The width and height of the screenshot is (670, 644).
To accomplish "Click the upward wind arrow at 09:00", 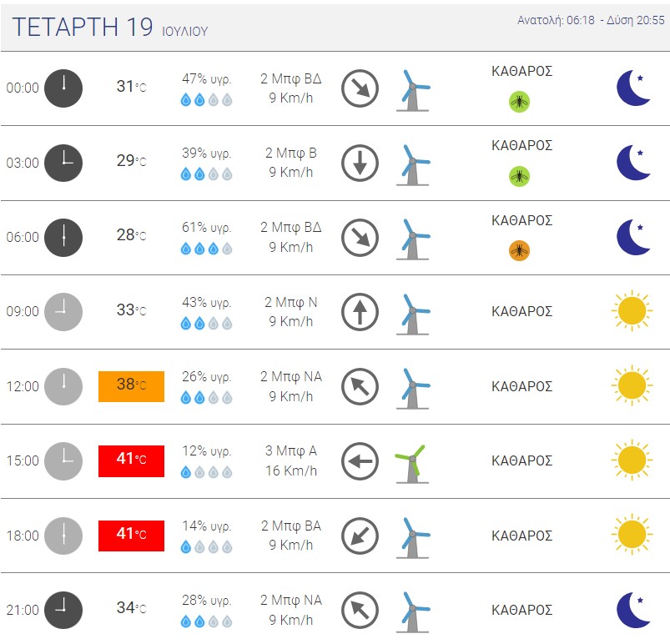I will coord(360,312).
